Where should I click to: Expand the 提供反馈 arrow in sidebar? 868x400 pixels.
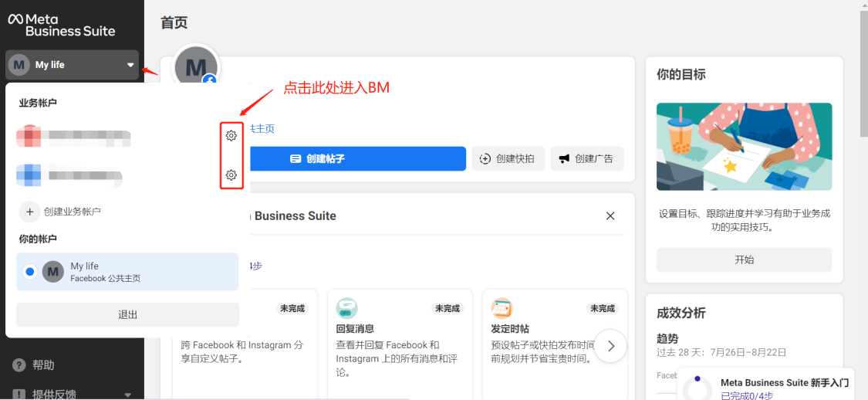(127, 395)
